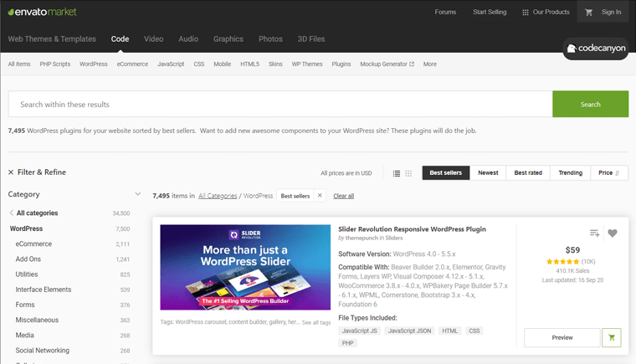
Task: Open Skins category
Action: pos(275,64)
